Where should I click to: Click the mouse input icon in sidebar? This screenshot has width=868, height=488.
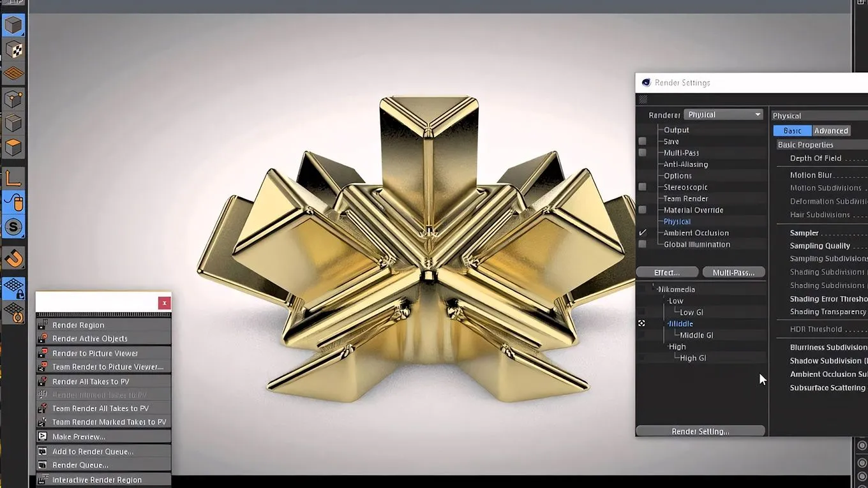click(14, 202)
